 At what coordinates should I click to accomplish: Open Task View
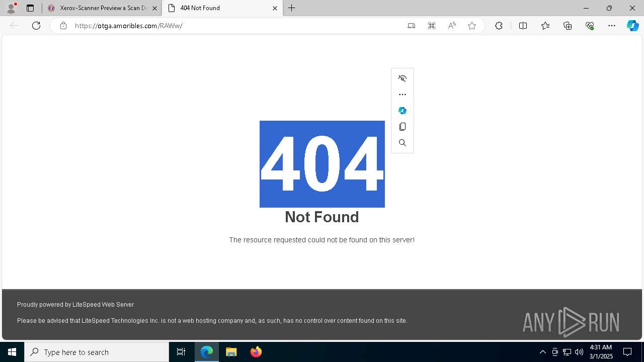pos(181,352)
